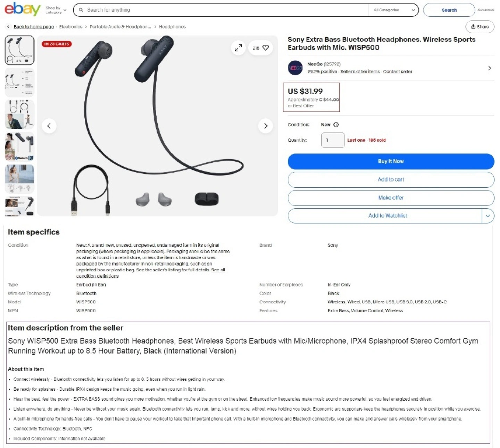The width and height of the screenshot is (500, 448).
Task: Go to Electronics breadcrumb
Action: [x=70, y=27]
